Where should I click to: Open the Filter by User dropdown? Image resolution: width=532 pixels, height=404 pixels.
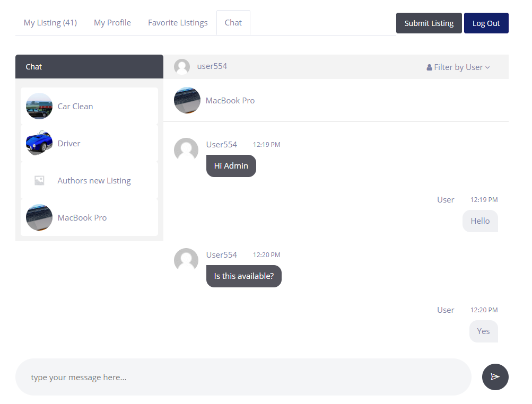458,67
